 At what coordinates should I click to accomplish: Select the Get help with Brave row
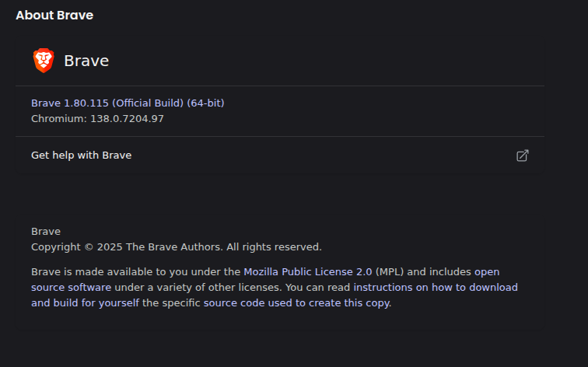280,156
